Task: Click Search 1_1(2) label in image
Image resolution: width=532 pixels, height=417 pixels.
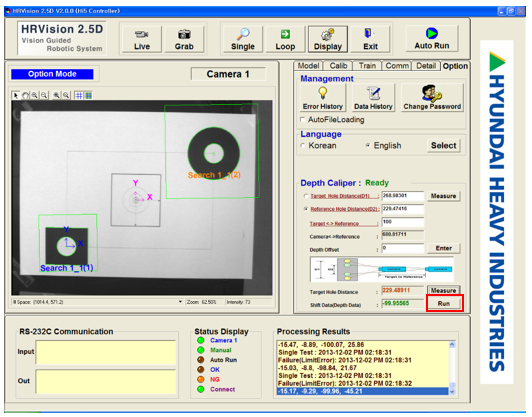Action: tap(214, 175)
